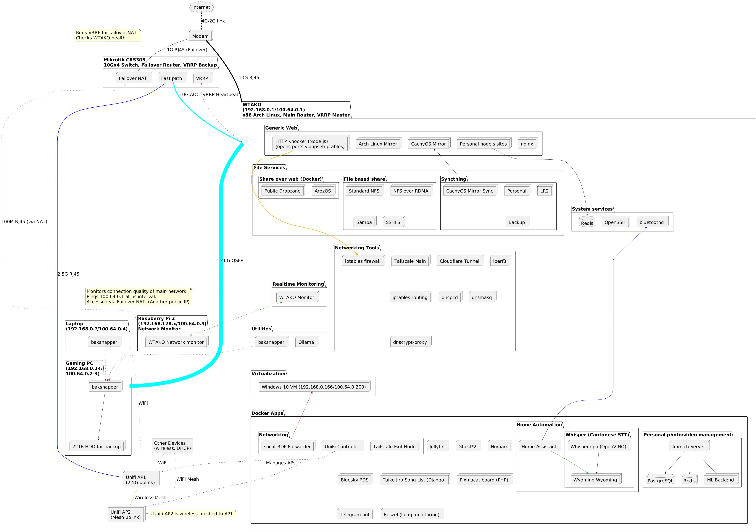Select the Homarr node
Screen dimensions: 756x532
pyautogui.click(x=500, y=446)
